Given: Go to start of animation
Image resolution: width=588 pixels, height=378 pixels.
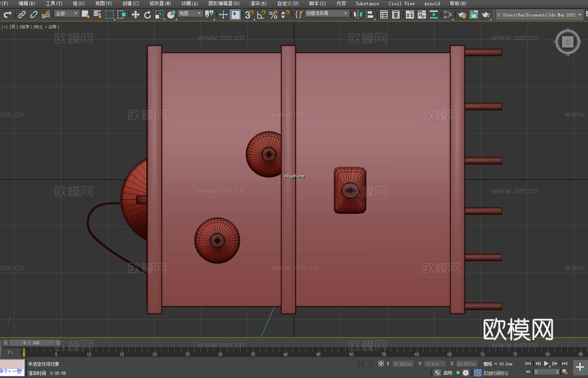Looking at the screenshot, I should (x=528, y=364).
